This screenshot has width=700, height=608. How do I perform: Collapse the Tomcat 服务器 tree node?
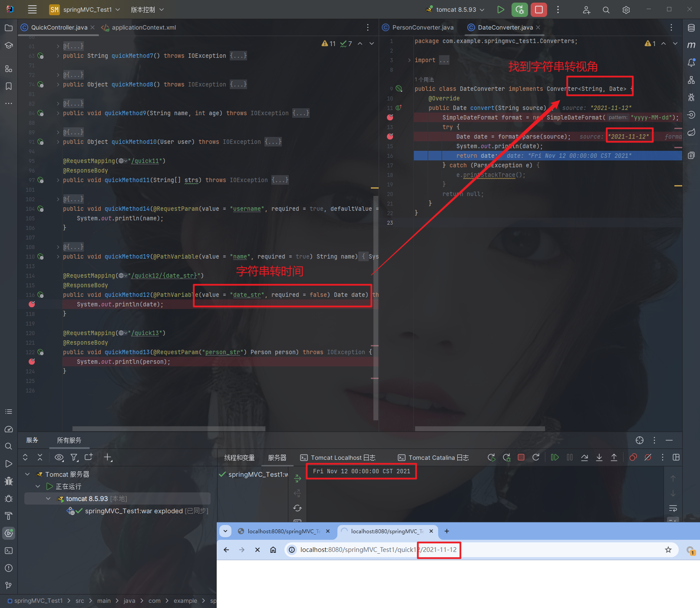pyautogui.click(x=27, y=474)
